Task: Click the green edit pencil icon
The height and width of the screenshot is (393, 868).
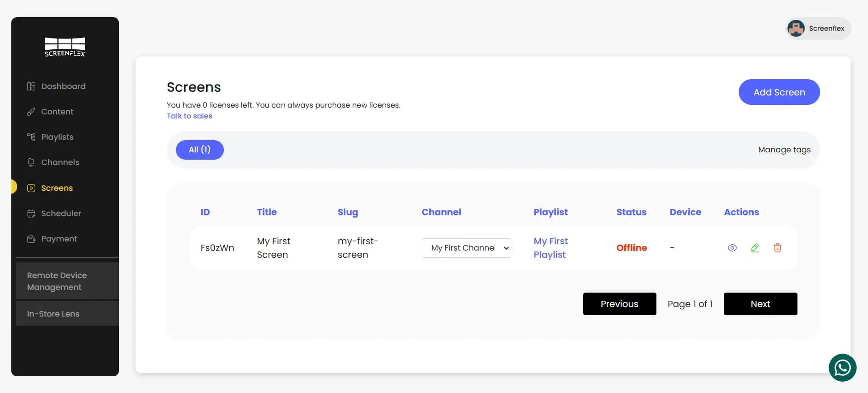Action: [x=755, y=248]
